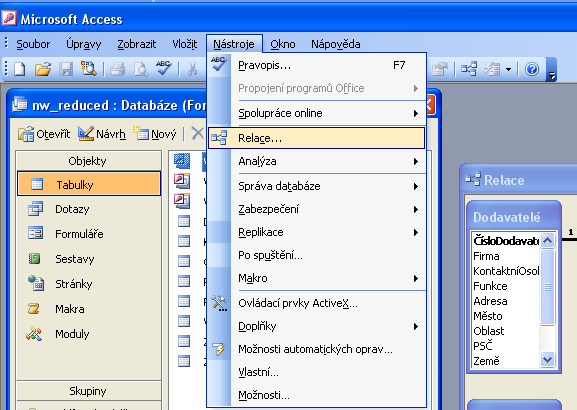Click the Properties toolbar icon
The height and width of the screenshot is (410, 577).
[439, 69]
